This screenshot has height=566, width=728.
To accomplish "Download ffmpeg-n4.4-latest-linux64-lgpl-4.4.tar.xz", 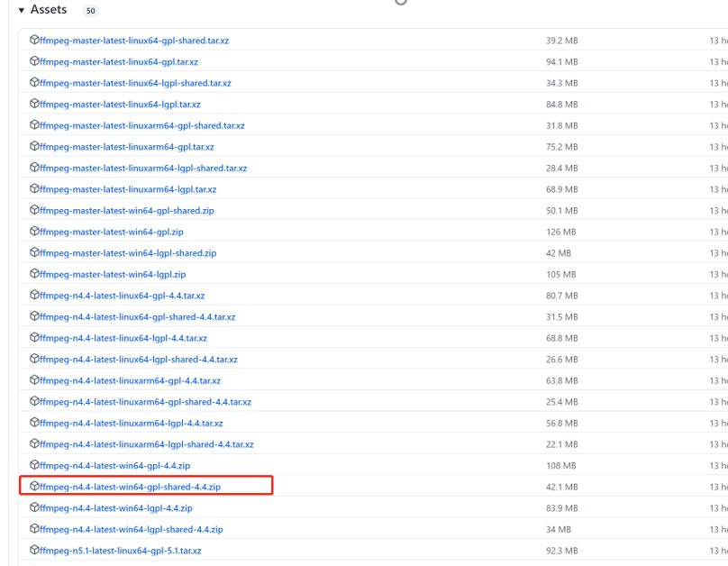I will click(123, 338).
